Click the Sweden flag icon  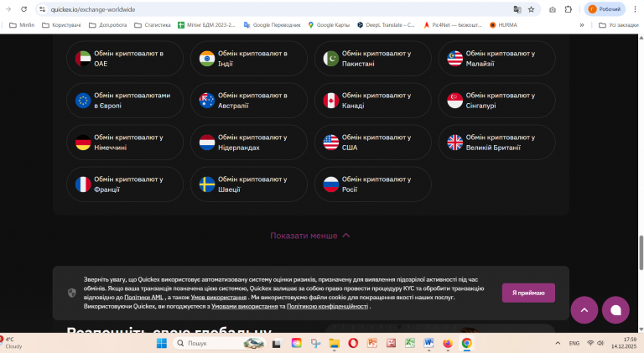point(207,184)
